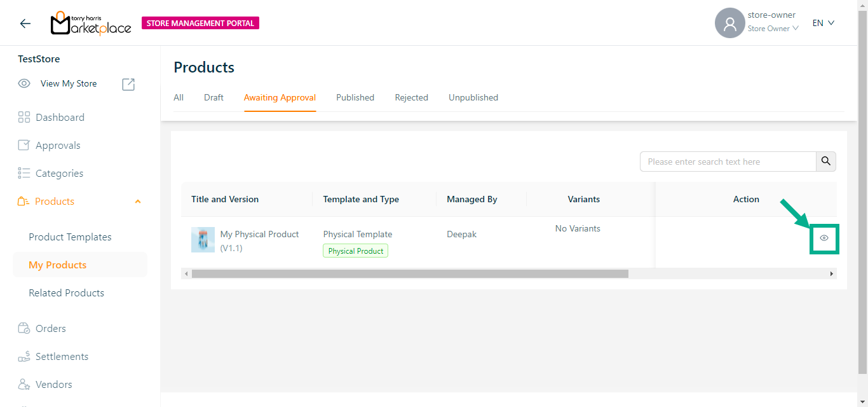This screenshot has width=868, height=407.
Task: Open Categories in the sidebar
Action: [x=59, y=174]
